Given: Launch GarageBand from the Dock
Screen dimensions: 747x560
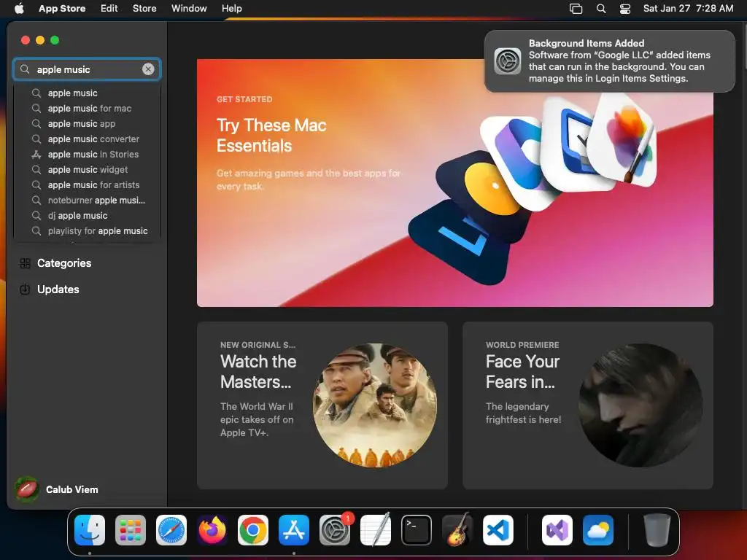Looking at the screenshot, I should pos(457,530).
